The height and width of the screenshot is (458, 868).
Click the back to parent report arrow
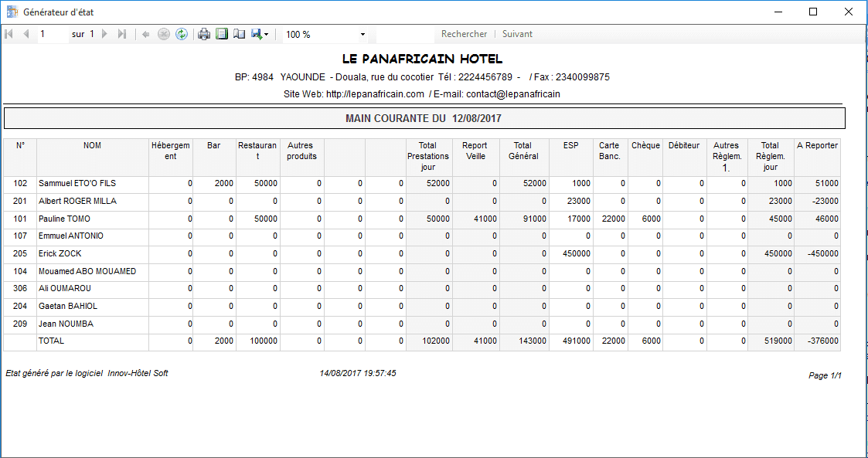click(x=146, y=34)
